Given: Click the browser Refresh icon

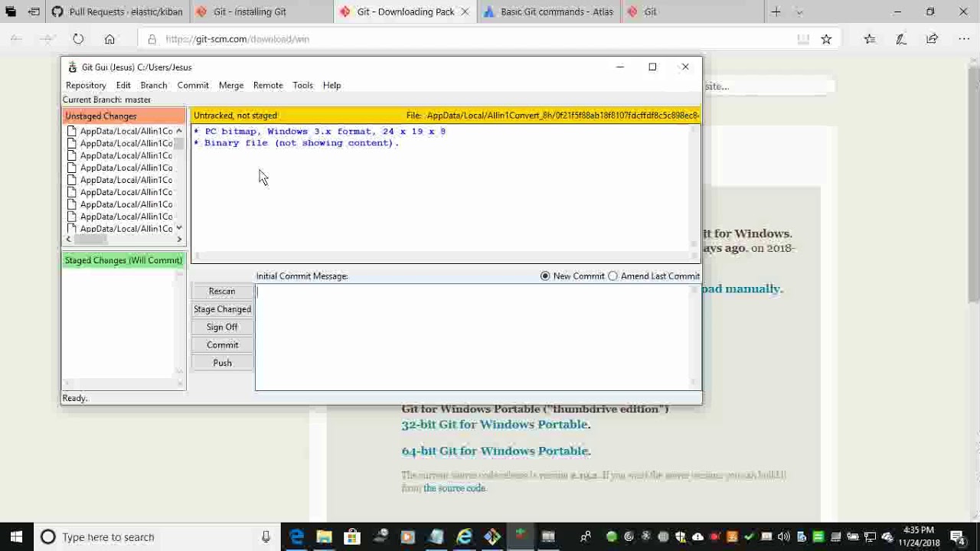Looking at the screenshot, I should pyautogui.click(x=78, y=39).
